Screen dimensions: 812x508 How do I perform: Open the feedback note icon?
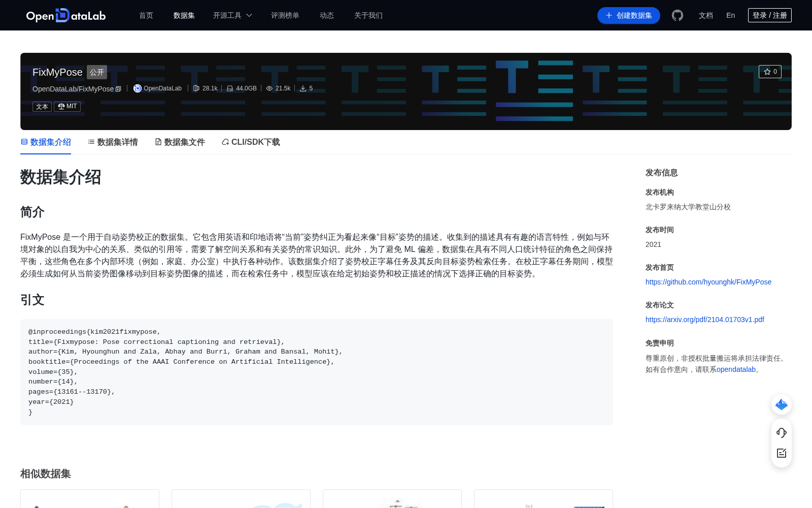coord(782,453)
